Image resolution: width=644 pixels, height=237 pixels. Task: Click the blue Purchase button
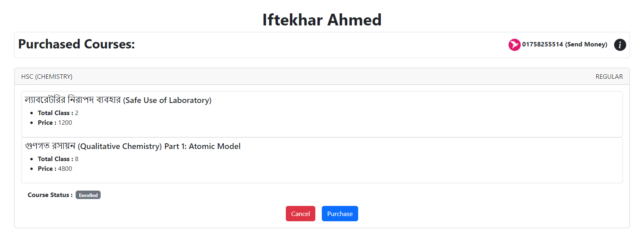pyautogui.click(x=340, y=214)
